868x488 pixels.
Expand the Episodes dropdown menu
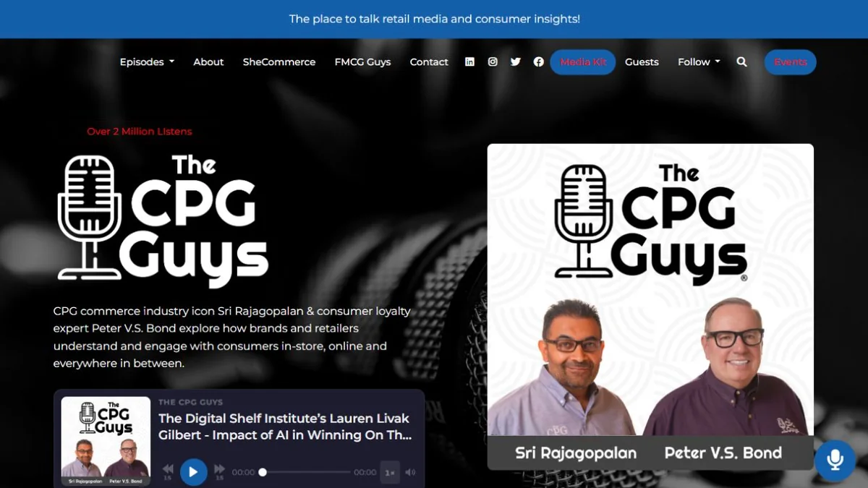tap(147, 62)
